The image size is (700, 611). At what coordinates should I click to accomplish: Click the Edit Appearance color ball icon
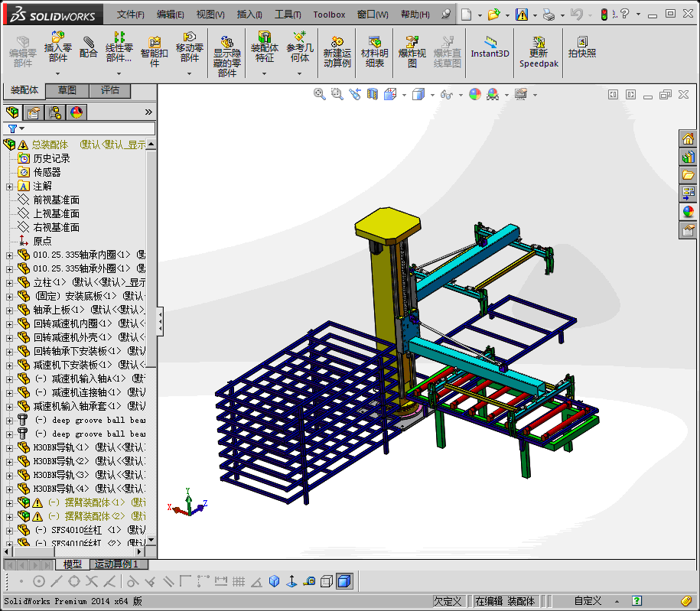click(475, 94)
